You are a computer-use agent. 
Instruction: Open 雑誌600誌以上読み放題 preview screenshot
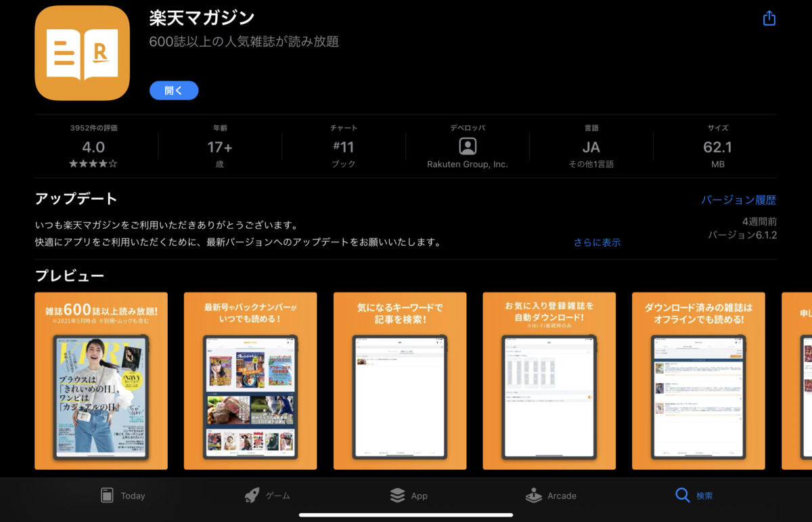[x=101, y=380]
